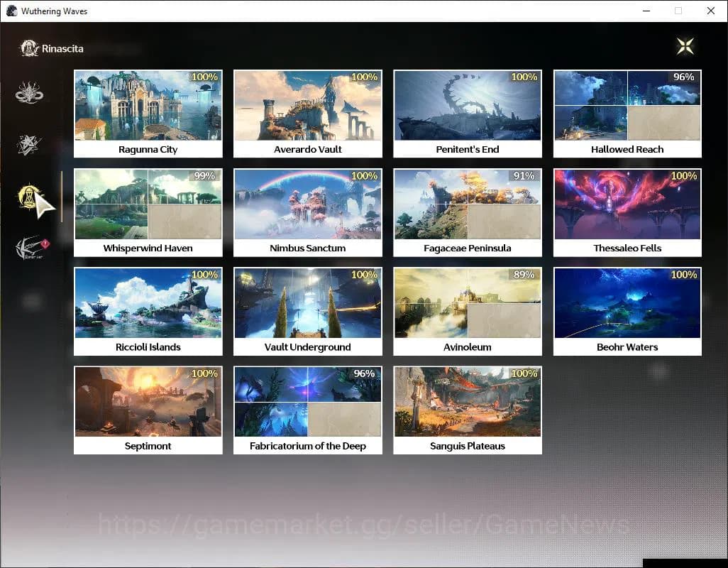Open the Thessaleo Fells area card
Viewport: 728px width, 568px height.
click(x=627, y=212)
